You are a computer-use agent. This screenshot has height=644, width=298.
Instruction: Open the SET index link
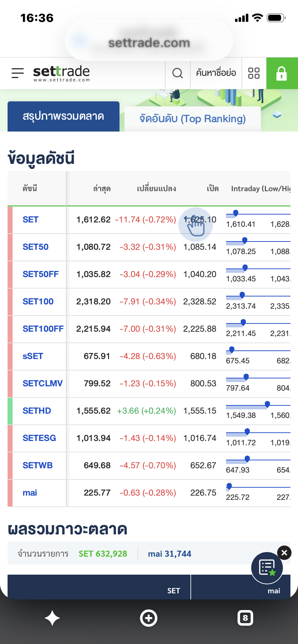click(31, 220)
